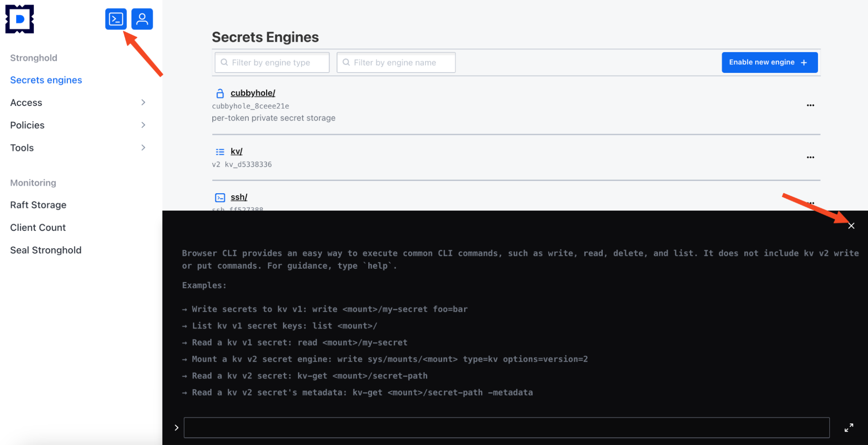868x445 pixels.
Task: Click the terminal icon beside ssh/
Action: point(220,198)
